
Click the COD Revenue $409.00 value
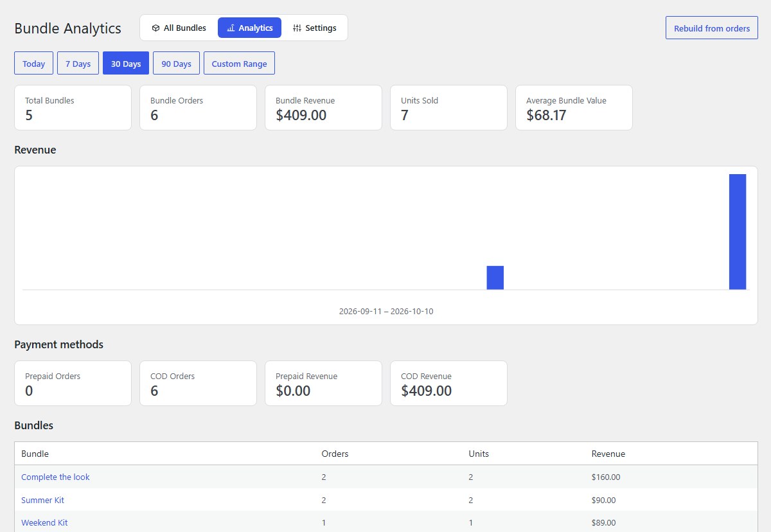[427, 391]
